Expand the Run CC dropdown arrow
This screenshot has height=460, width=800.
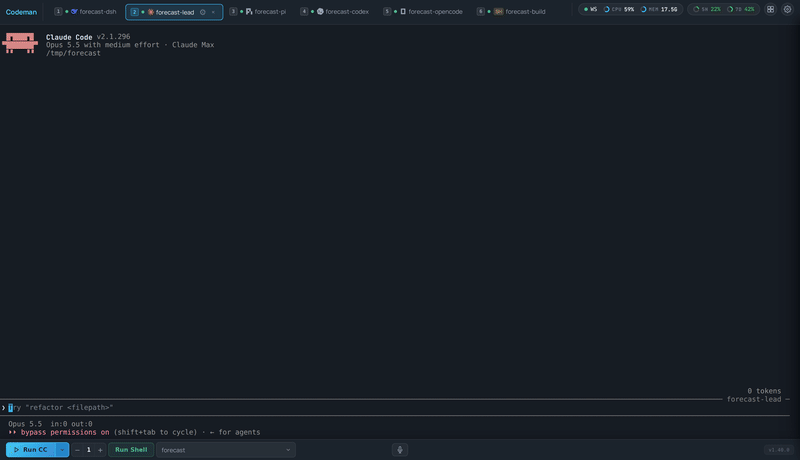62,450
